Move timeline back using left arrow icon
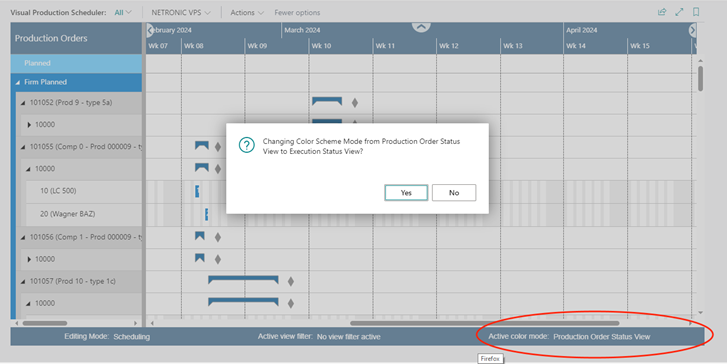 (x=150, y=30)
